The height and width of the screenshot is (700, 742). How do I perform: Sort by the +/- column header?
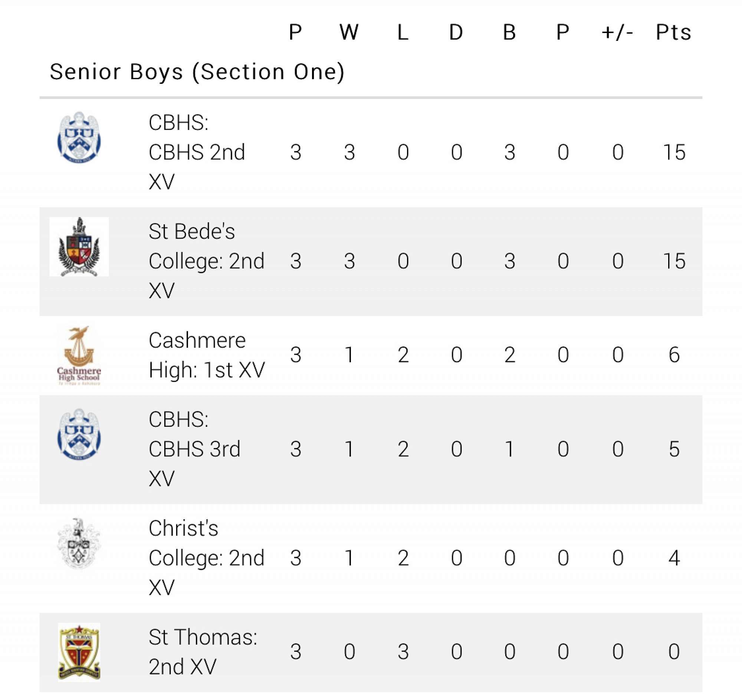[x=617, y=32]
